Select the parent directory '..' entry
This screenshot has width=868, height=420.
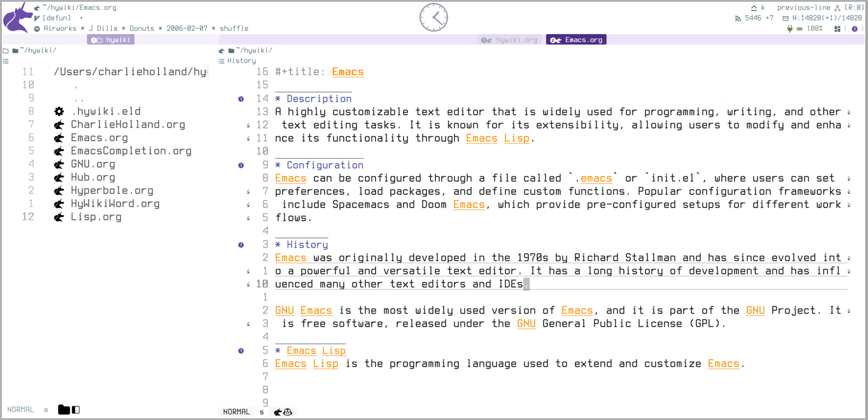(x=79, y=100)
